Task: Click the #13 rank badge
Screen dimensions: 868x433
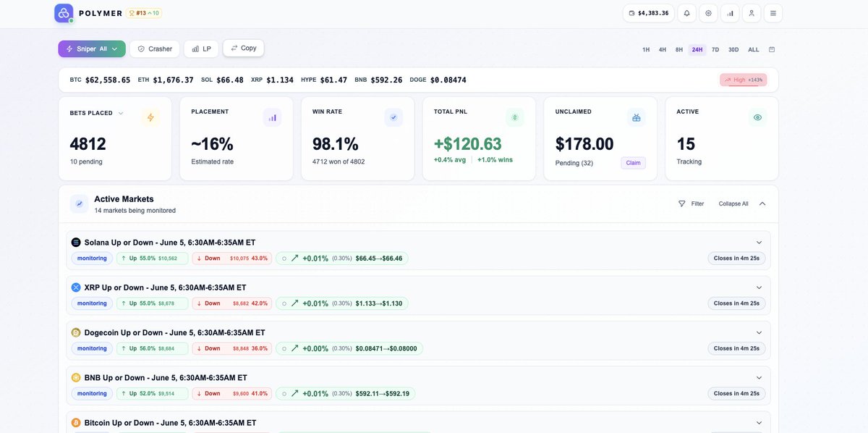Action: pos(144,13)
